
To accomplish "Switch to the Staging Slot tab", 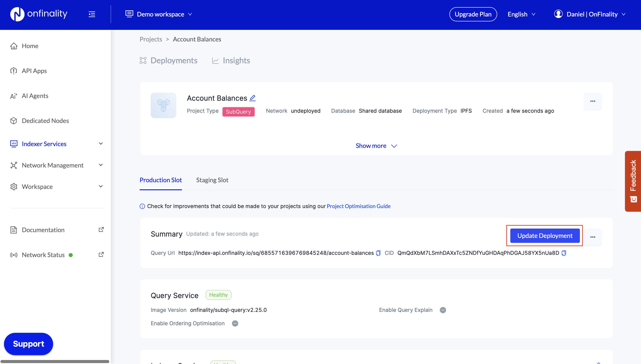I will [x=212, y=180].
